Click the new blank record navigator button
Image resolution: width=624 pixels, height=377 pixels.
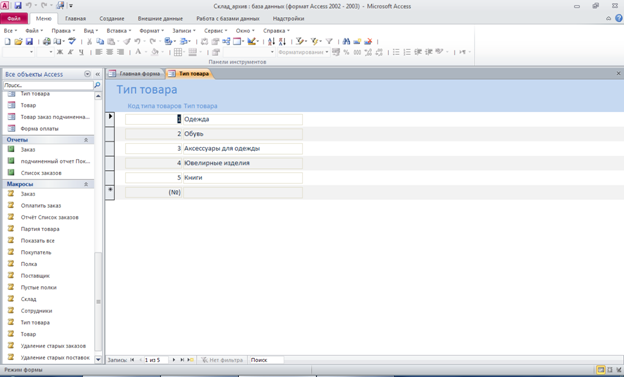(x=190, y=360)
